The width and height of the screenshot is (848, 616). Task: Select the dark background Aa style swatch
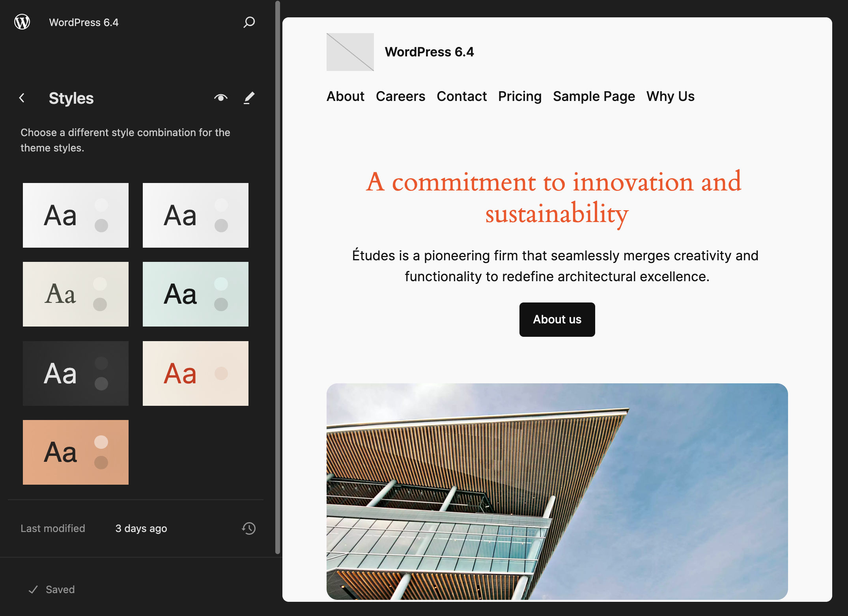point(75,373)
